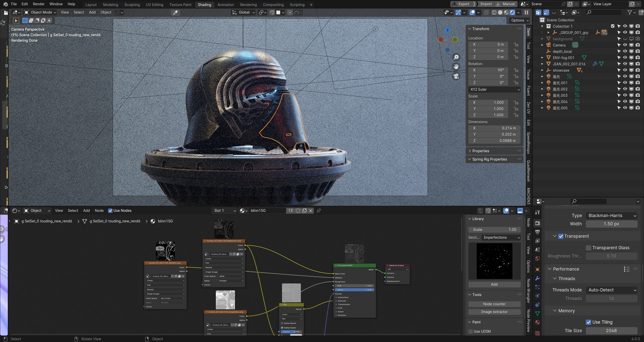Open the Modifiers wrench properties tab

click(x=538, y=278)
